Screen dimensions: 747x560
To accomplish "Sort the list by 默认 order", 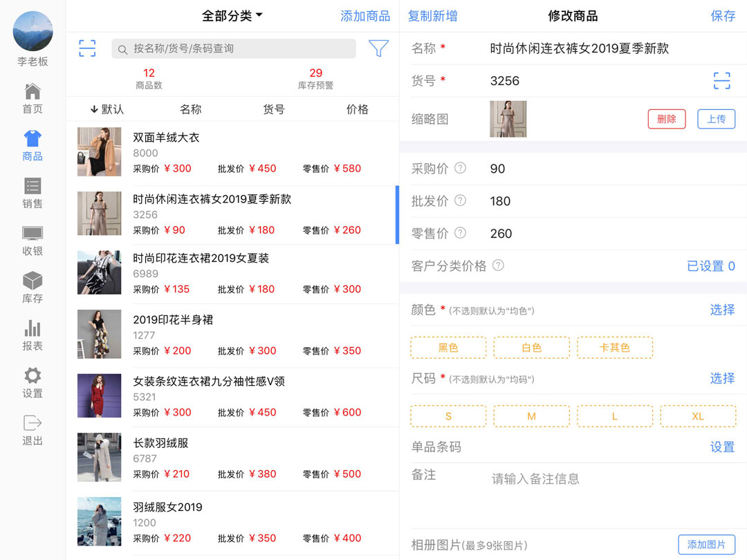I will click(107, 109).
